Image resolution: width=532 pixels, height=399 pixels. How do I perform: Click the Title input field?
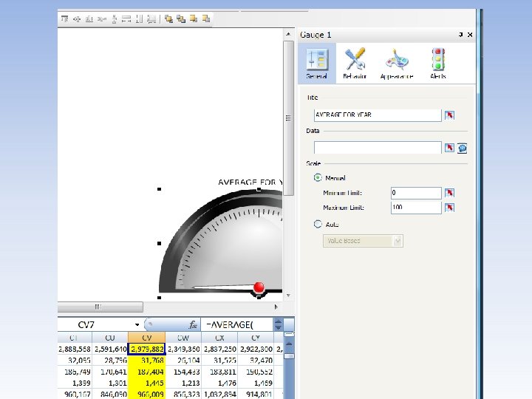pos(378,115)
